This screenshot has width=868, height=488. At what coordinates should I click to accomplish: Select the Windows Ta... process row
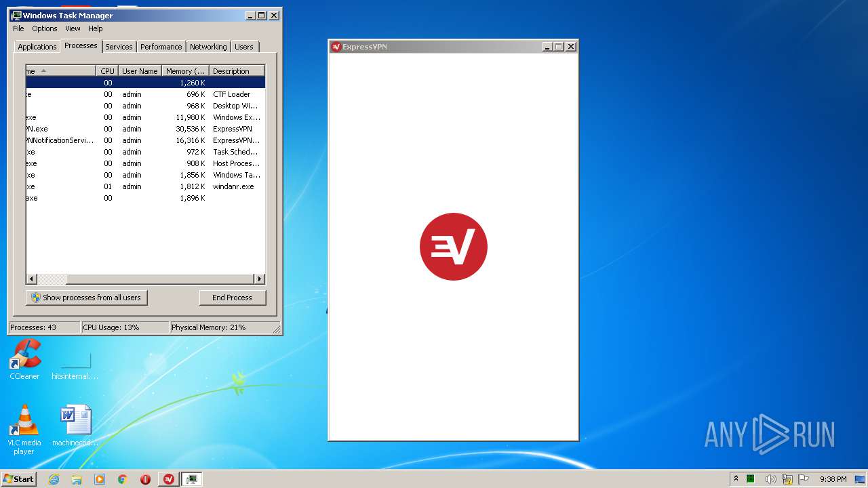point(145,175)
